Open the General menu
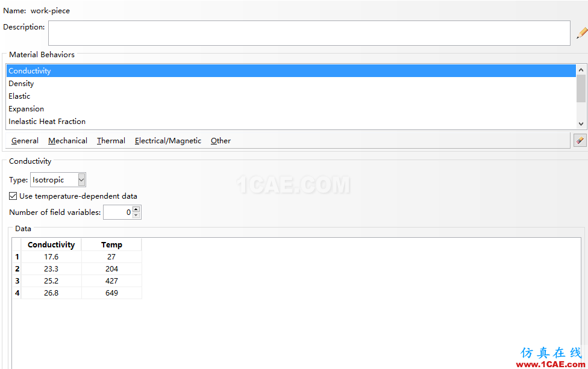 (25, 140)
